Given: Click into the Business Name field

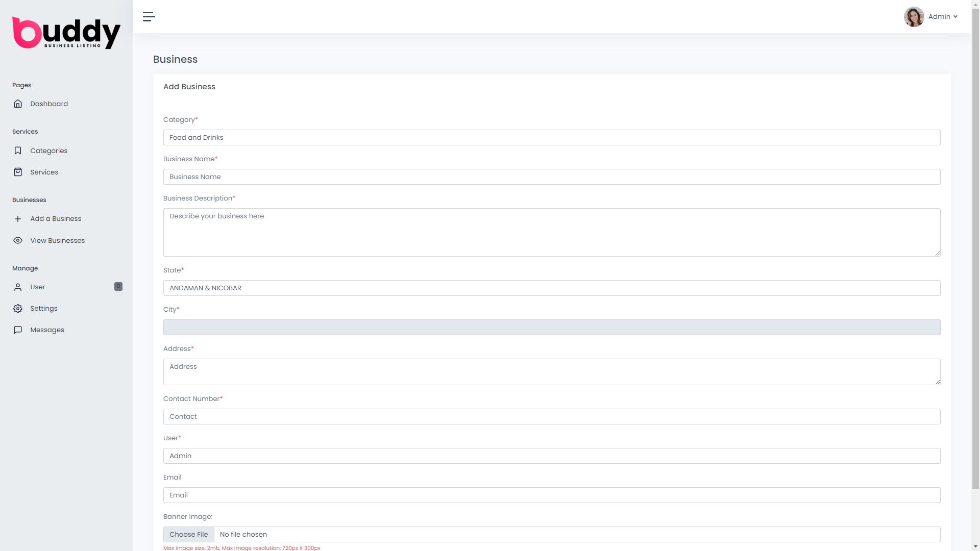Looking at the screenshot, I should [551, 177].
